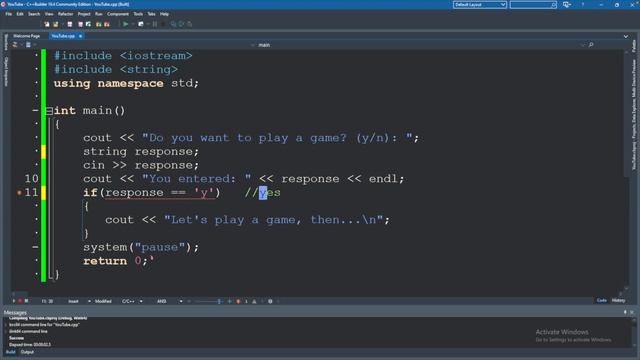640x360 pixels.
Task: Click the 'string response;' code line
Action: point(141,152)
